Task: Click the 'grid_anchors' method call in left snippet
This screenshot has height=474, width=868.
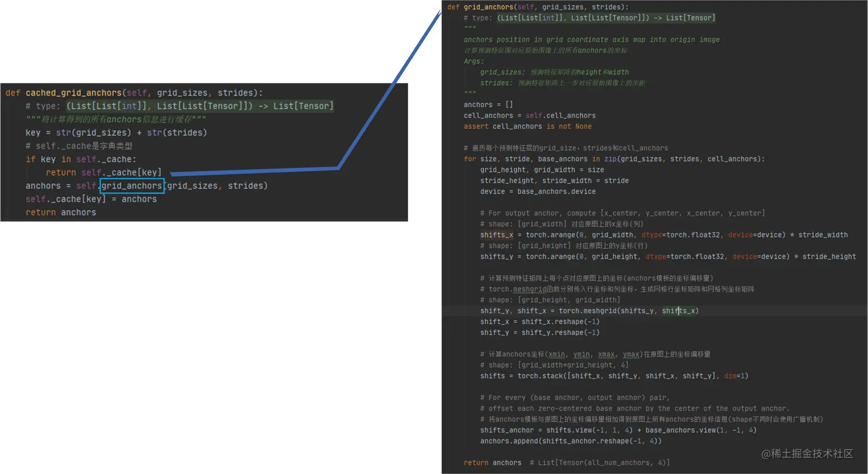Action: point(132,186)
